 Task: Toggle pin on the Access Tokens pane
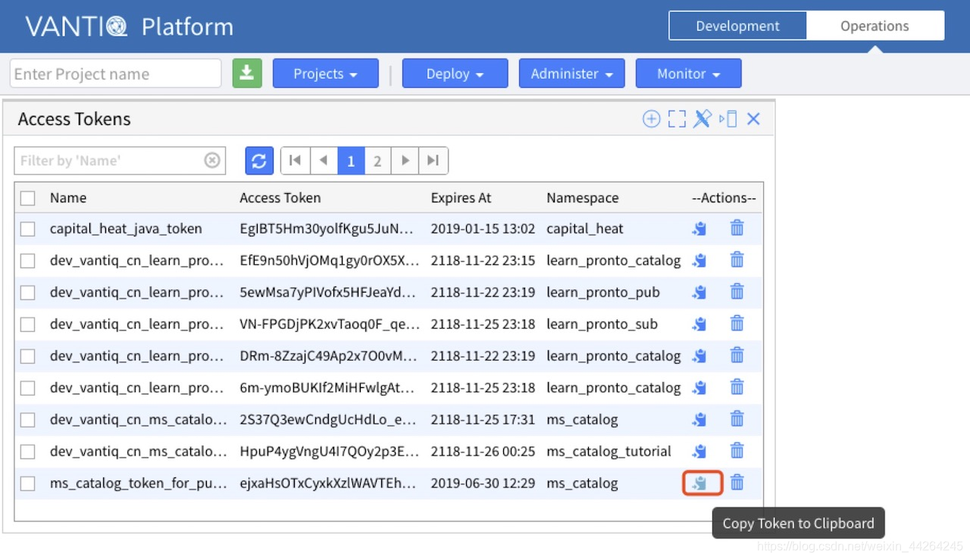[x=702, y=119]
